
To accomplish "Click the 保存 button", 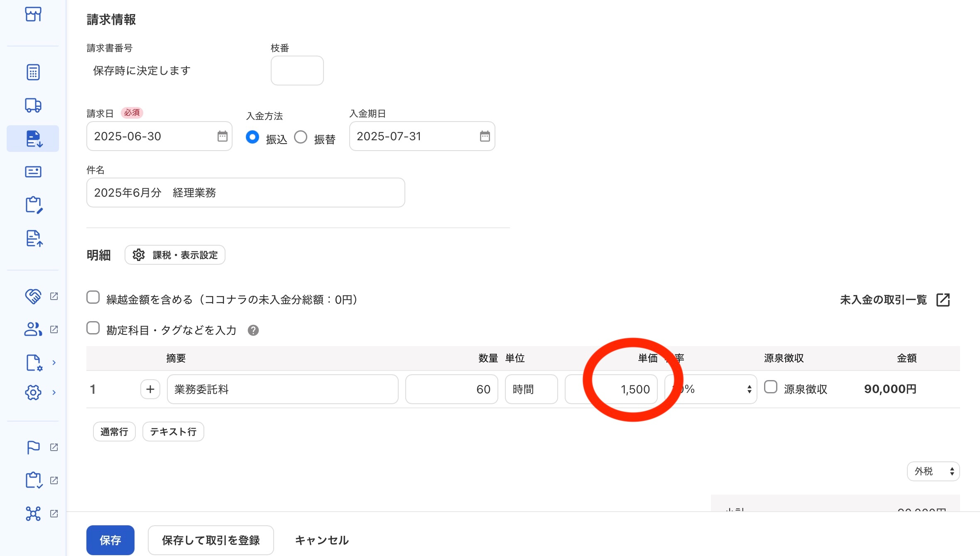I will 110,540.
